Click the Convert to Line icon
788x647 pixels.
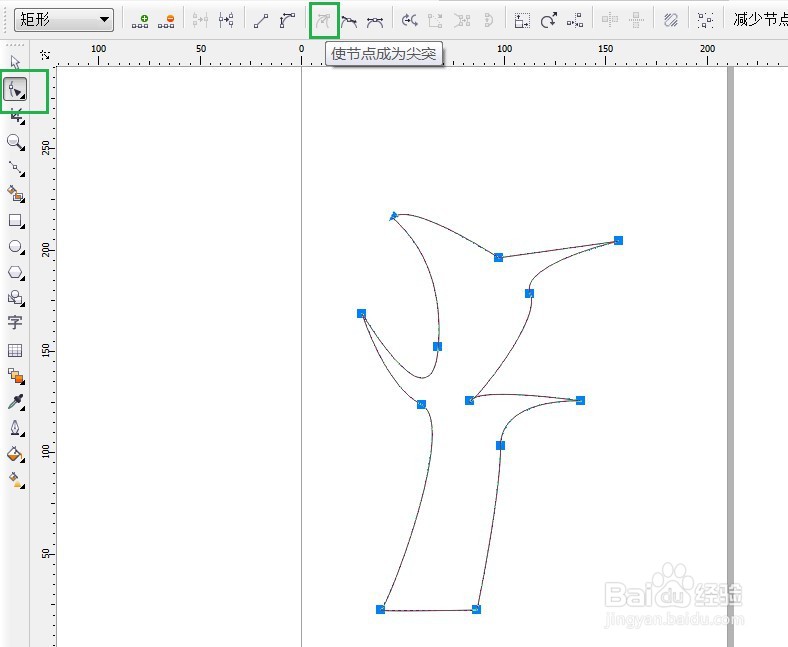click(261, 21)
